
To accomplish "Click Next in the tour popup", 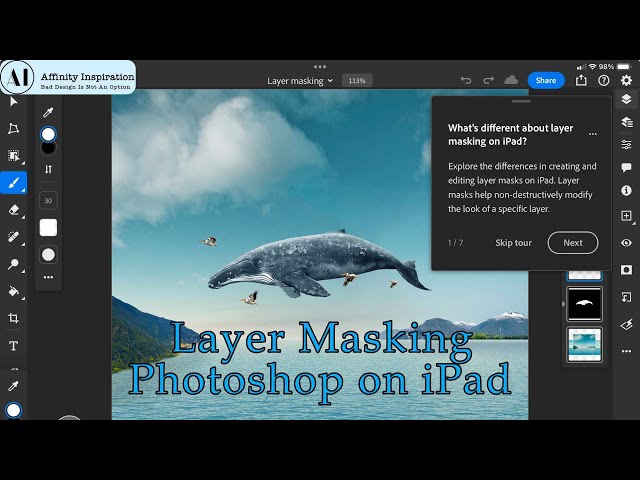I will point(573,243).
